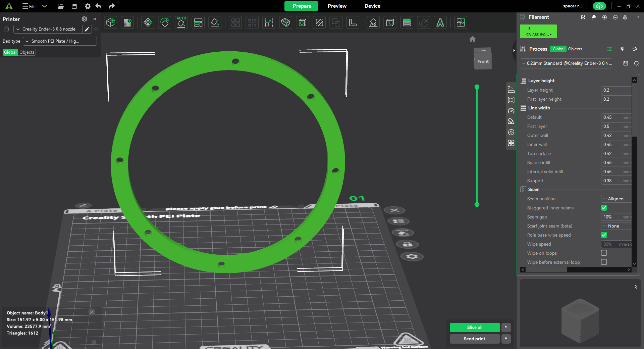Click the Arrange all objects icon
This screenshot has width=644, height=349.
pyautogui.click(x=198, y=22)
